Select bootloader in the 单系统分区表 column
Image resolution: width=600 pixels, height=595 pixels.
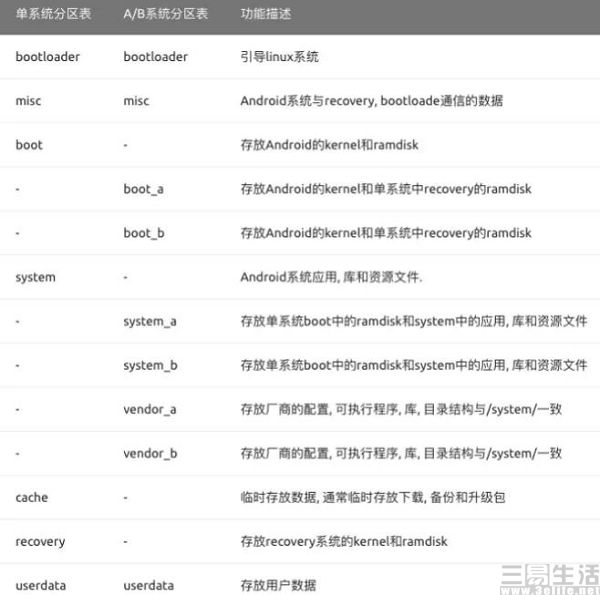click(x=47, y=57)
